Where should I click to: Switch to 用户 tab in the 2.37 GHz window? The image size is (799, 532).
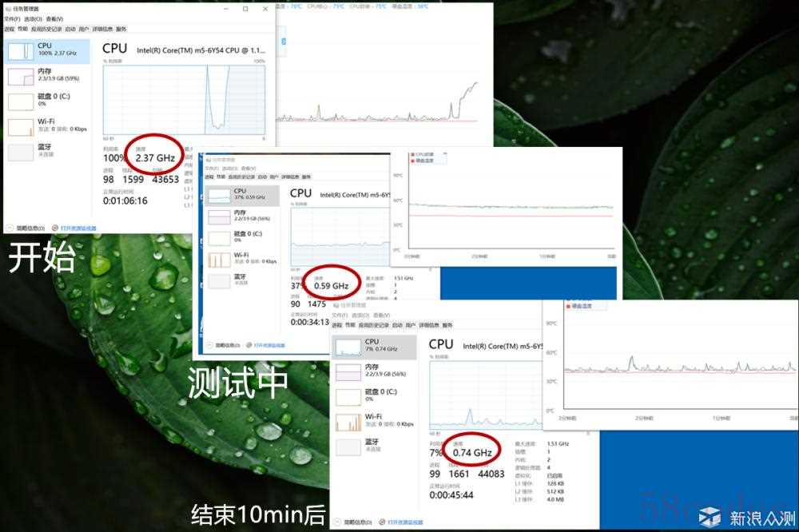(x=84, y=29)
